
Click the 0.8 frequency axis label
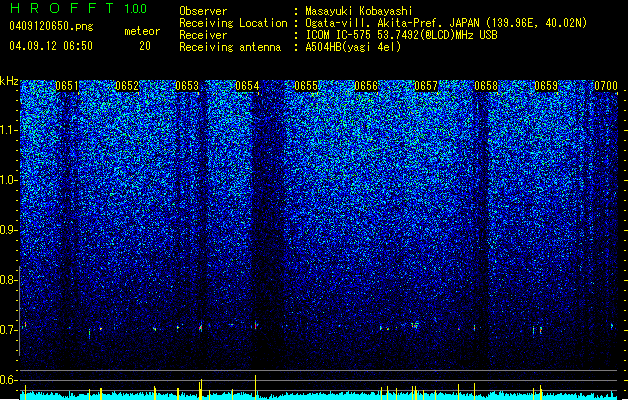tap(9, 280)
